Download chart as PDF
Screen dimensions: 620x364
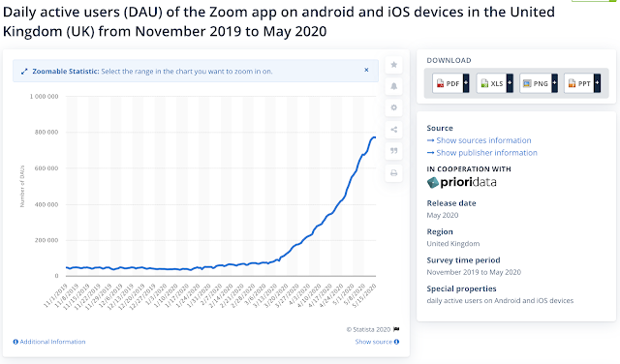tap(448, 83)
